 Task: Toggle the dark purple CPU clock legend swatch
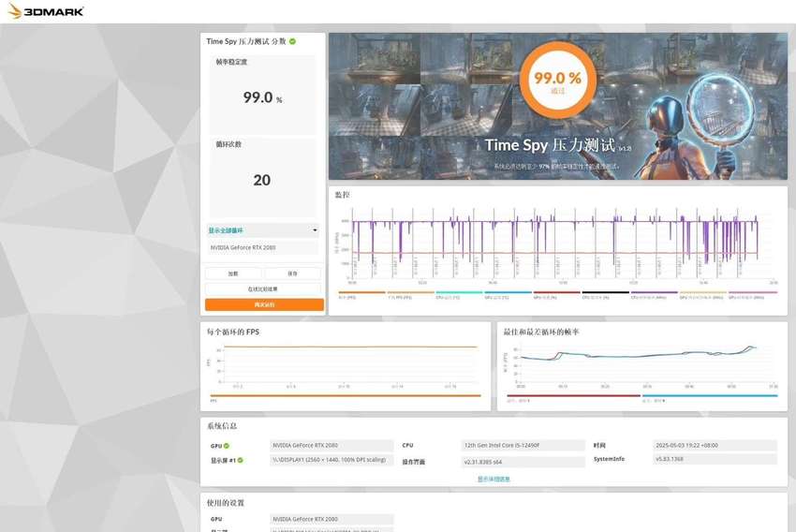coord(654,292)
